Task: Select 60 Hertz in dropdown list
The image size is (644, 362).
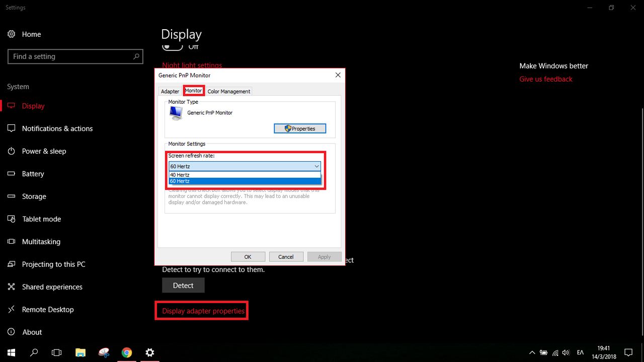Action: pyautogui.click(x=245, y=181)
